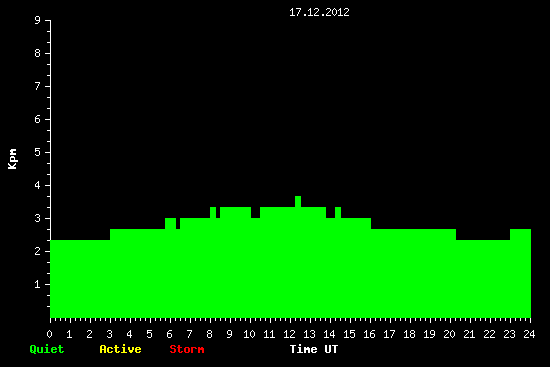Click hour 0 on the time axis
This screenshot has height=367, width=550.
pos(49,334)
